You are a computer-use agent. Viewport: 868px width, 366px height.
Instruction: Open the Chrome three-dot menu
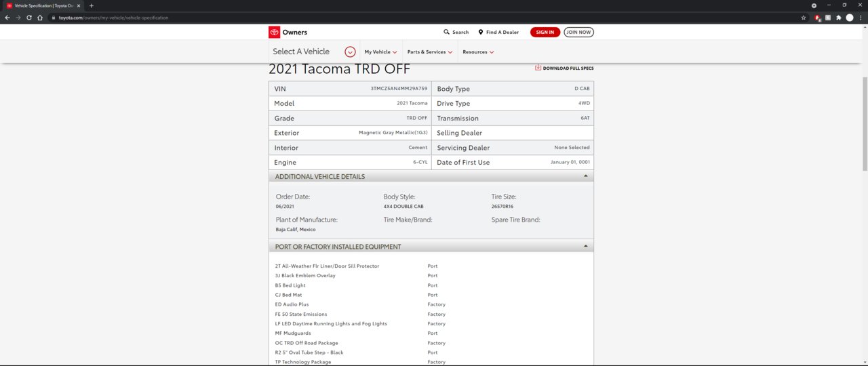point(861,18)
